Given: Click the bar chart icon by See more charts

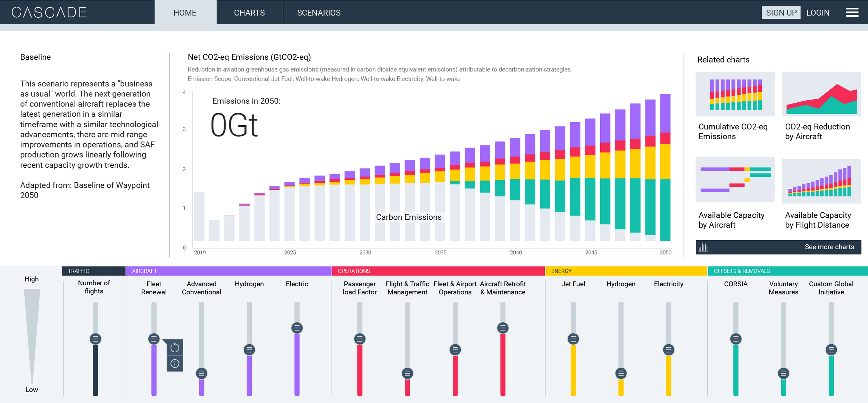Looking at the screenshot, I should click(703, 247).
